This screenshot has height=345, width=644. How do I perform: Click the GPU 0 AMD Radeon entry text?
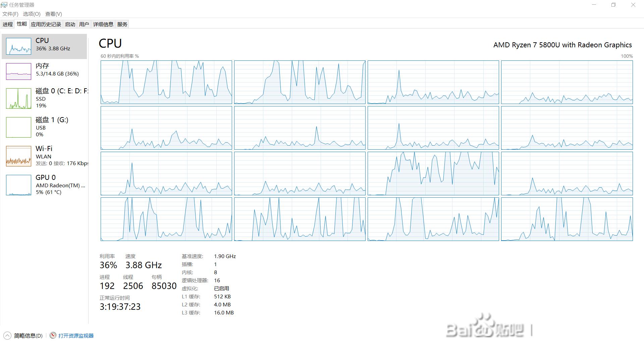pyautogui.click(x=60, y=185)
